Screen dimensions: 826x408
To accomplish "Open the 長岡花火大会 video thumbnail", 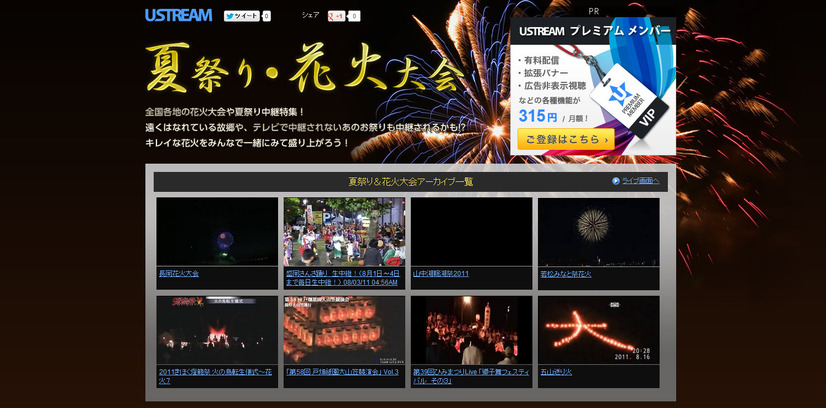I will coord(217,232).
